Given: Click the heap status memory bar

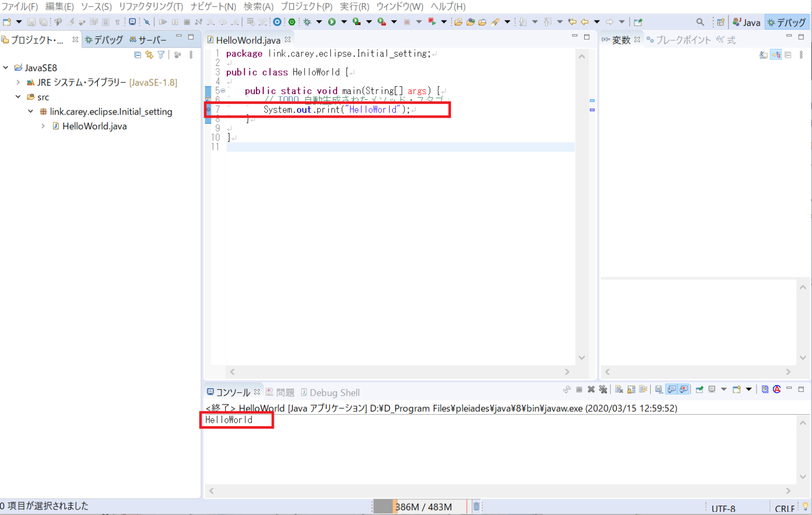Looking at the screenshot, I should click(x=420, y=507).
